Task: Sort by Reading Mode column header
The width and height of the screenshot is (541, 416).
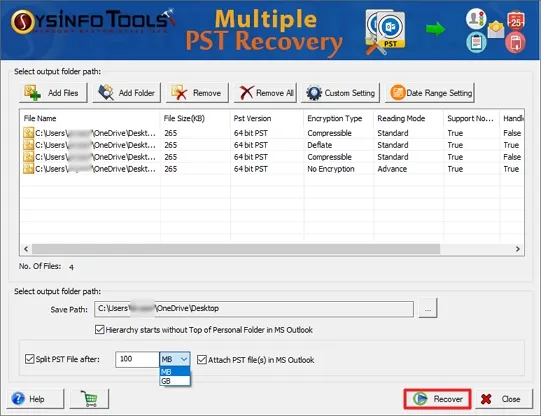Action: (409, 118)
